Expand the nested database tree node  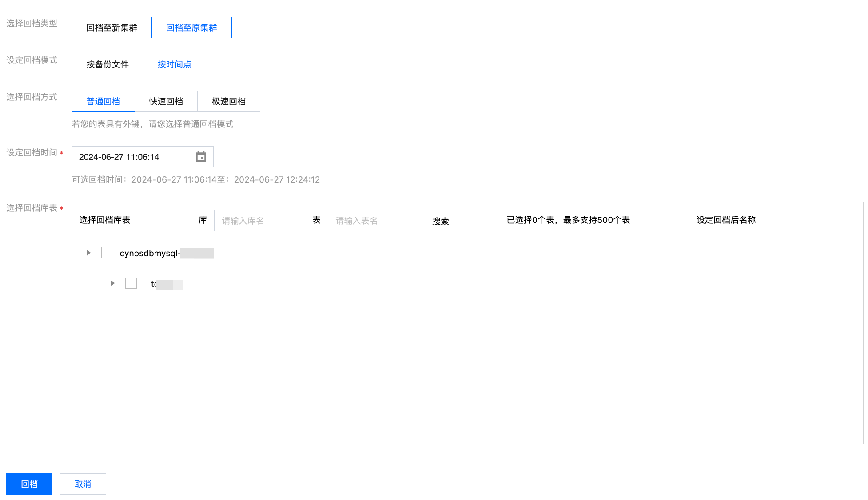113,283
